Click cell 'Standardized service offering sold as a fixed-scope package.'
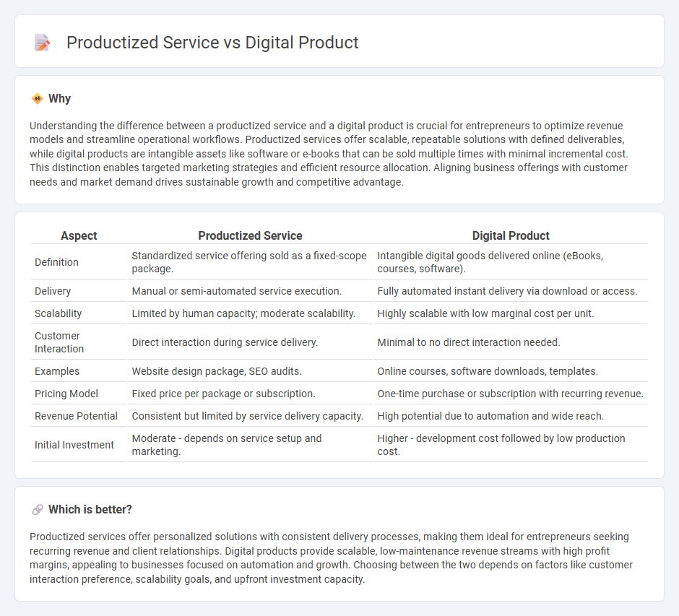The width and height of the screenshot is (679, 616). pos(250,262)
